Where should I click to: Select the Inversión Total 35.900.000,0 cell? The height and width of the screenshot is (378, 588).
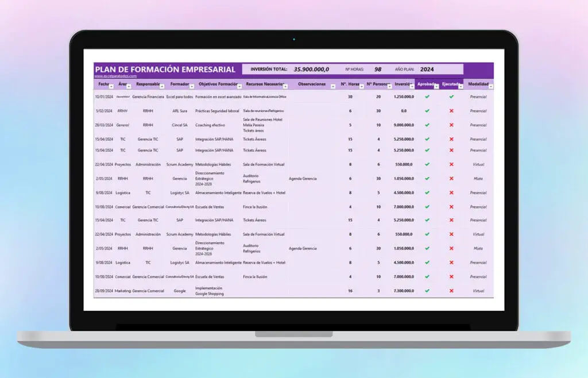(x=311, y=70)
